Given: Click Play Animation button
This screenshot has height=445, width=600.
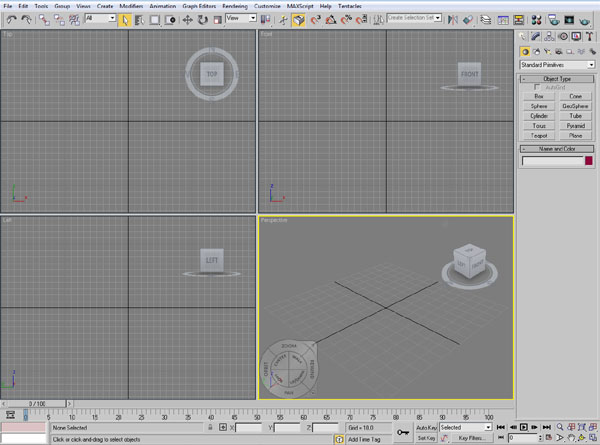Looking at the screenshot, I should 524,427.
